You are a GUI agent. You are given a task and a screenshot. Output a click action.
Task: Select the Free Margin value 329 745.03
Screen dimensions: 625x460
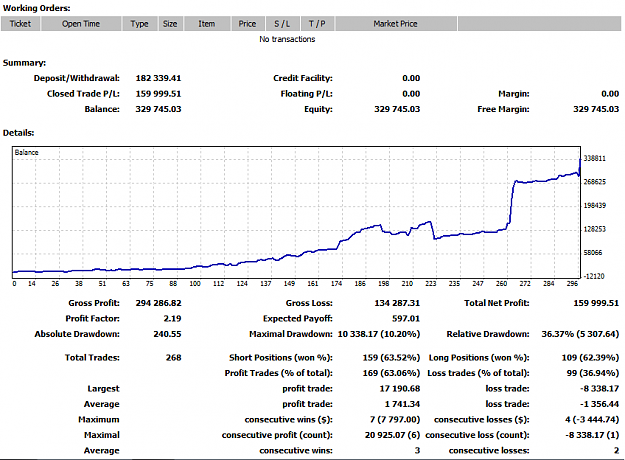(596, 109)
